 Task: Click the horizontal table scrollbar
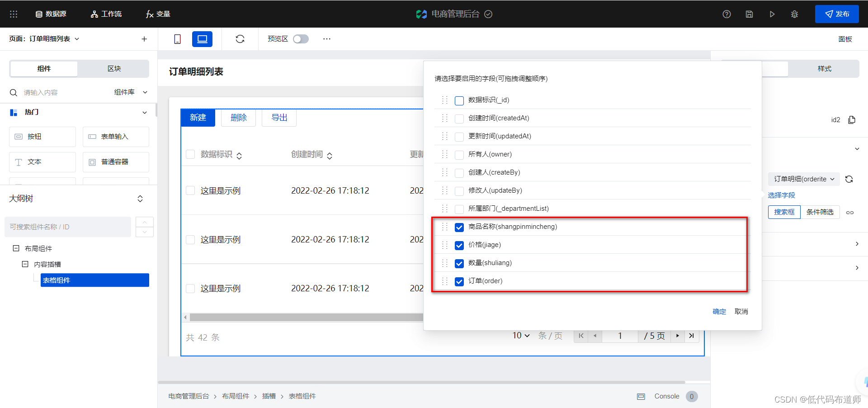(306, 318)
